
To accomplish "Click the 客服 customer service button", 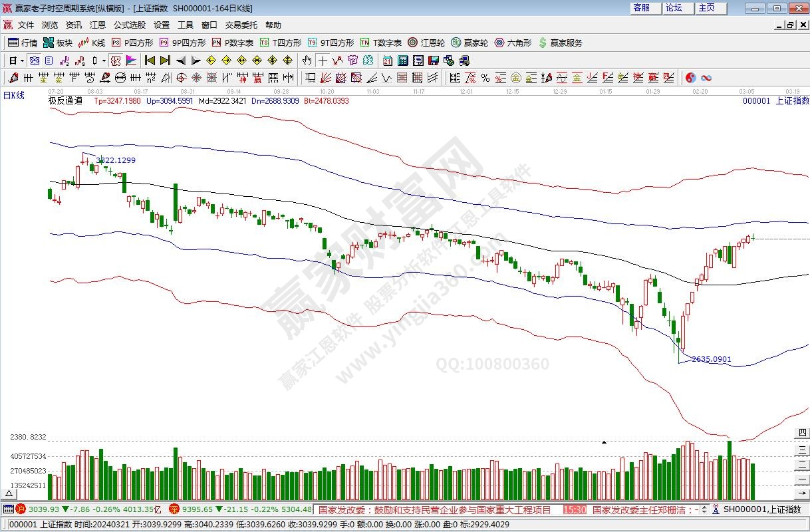I will tap(641, 8).
